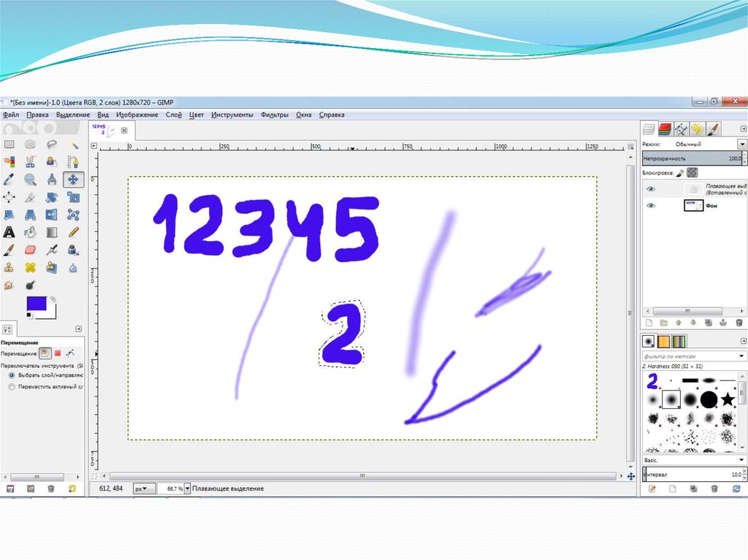The image size is (748, 560).
Task: Select the Scissors Select tool
Action: 30,162
